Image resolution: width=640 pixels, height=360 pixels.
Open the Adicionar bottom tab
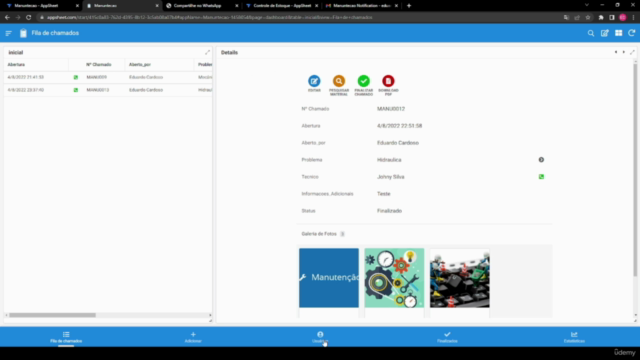click(x=193, y=337)
